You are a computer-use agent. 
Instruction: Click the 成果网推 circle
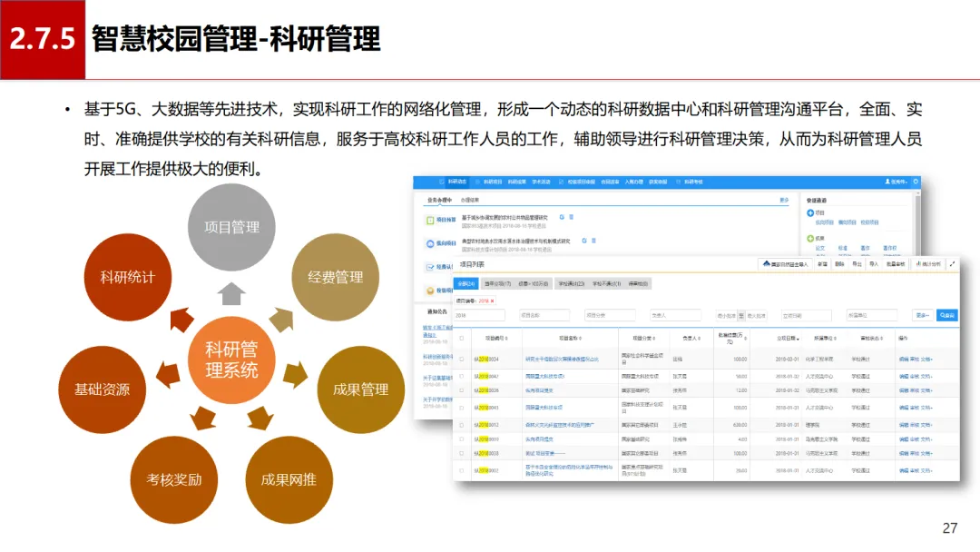[289, 479]
